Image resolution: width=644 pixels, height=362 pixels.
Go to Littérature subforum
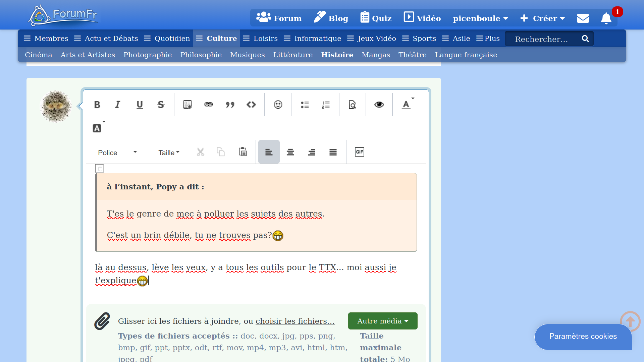point(293,55)
